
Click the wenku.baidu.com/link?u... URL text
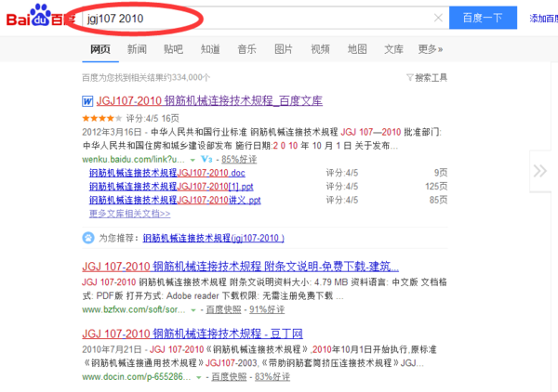(x=133, y=159)
